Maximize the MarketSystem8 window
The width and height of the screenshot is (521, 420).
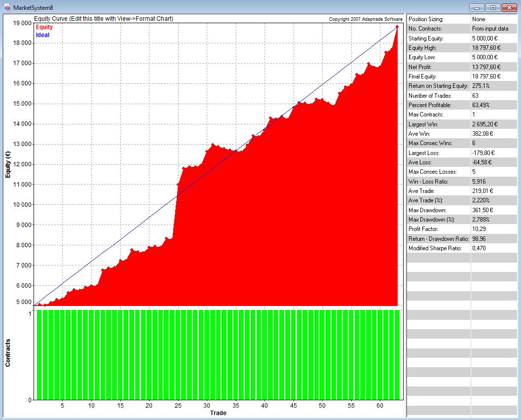tap(492, 7)
